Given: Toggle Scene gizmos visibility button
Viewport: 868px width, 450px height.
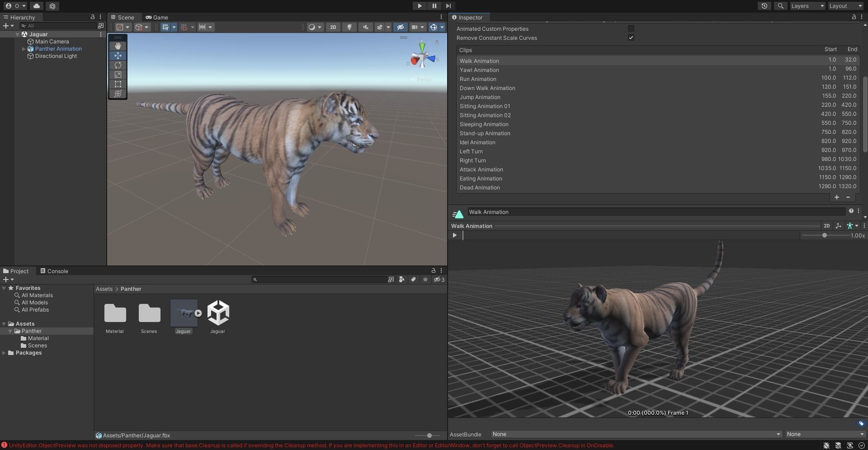Looking at the screenshot, I should coord(433,27).
